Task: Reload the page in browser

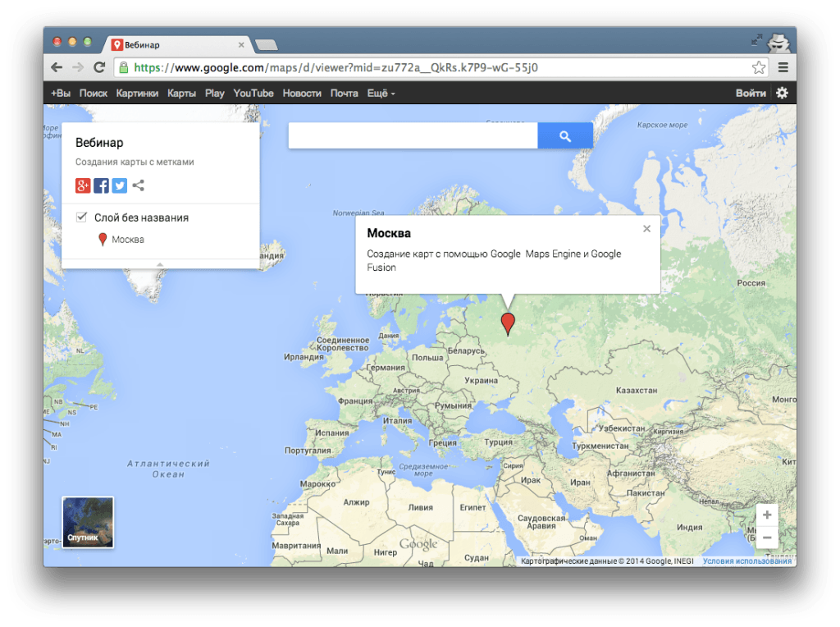Action: click(x=99, y=67)
